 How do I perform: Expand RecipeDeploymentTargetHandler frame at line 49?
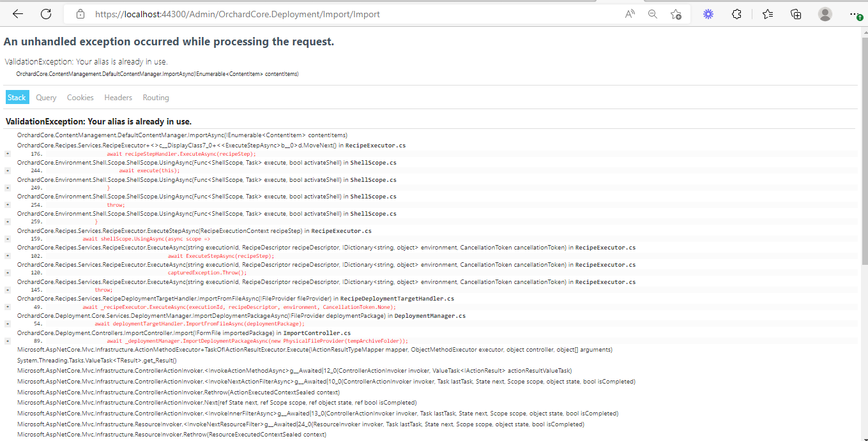6,306
